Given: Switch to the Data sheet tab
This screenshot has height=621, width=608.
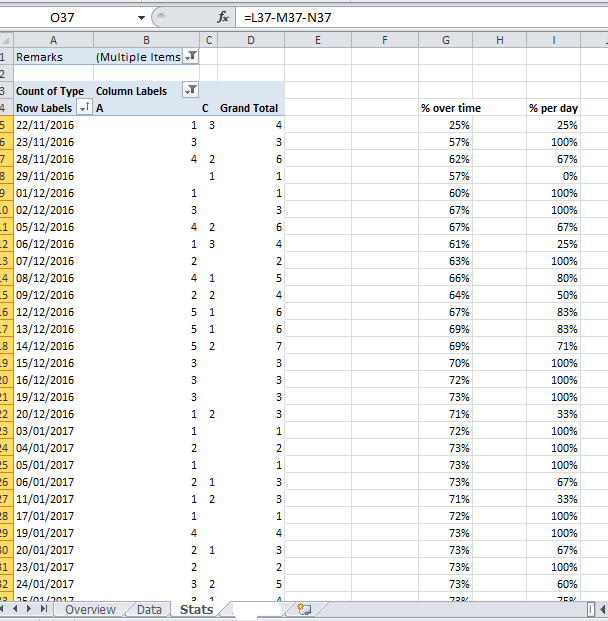Looking at the screenshot, I should click(149, 610).
